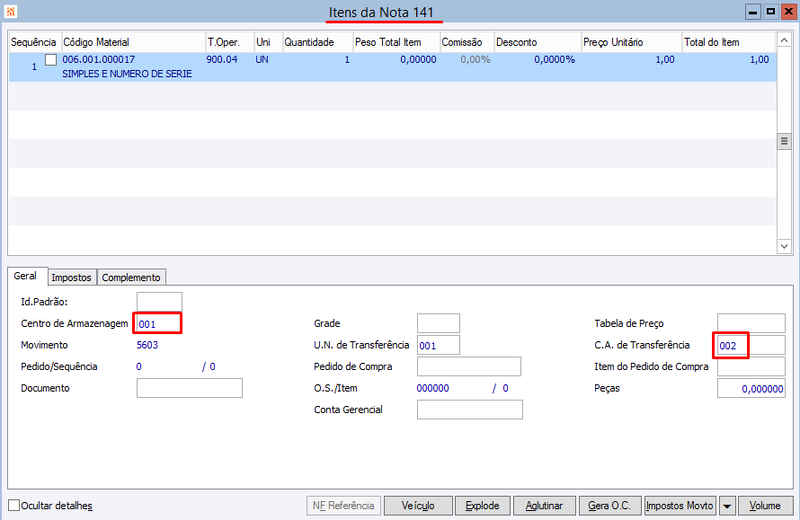Click the NF Referência button
This screenshot has height=520, width=800.
point(343,506)
